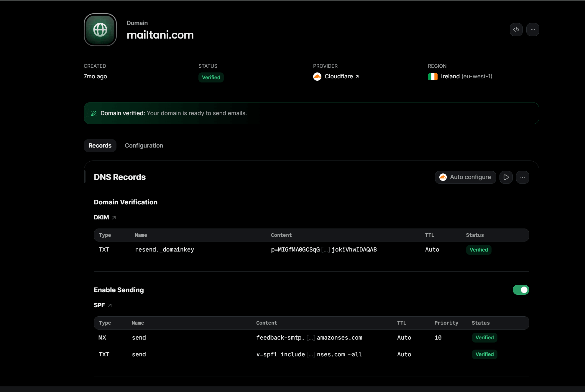
Task: Open the SPF documentation link
Action: [103, 305]
